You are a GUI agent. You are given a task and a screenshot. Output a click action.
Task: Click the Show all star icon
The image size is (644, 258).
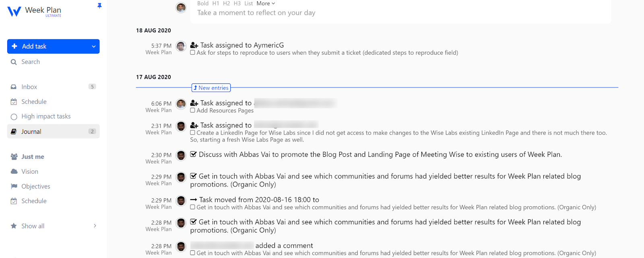(x=14, y=226)
